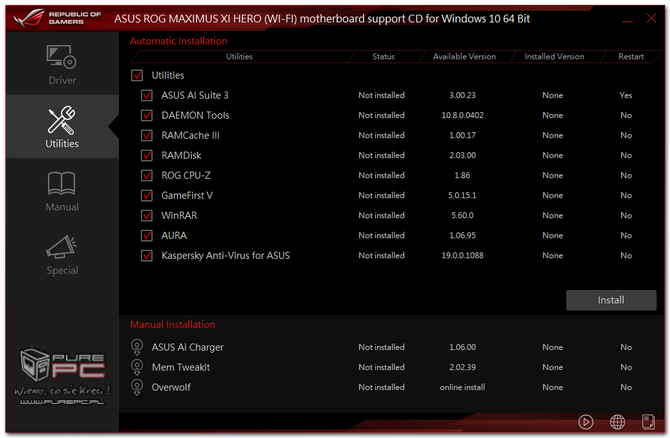
Task: Uncheck WinRAR checkbox
Action: [147, 215]
